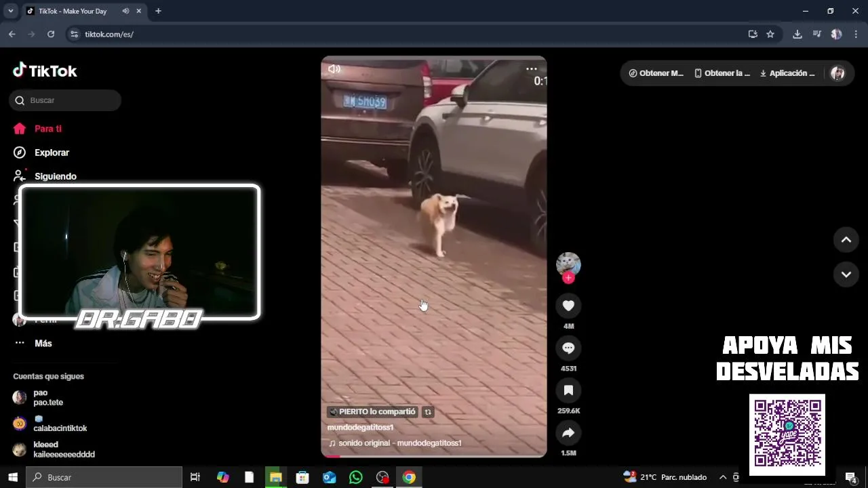Close the TikTok browser tab
This screenshot has height=488, width=868.
pos(138,11)
